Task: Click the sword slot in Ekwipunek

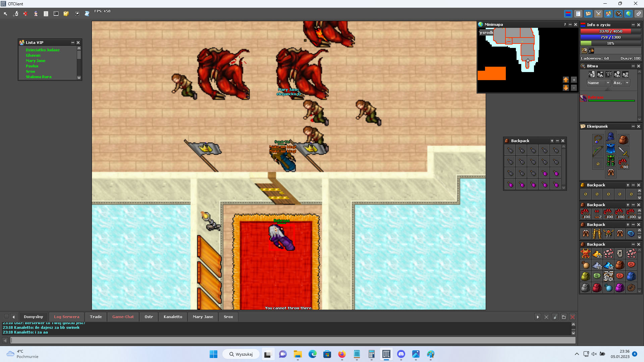Action: pyautogui.click(x=623, y=152)
